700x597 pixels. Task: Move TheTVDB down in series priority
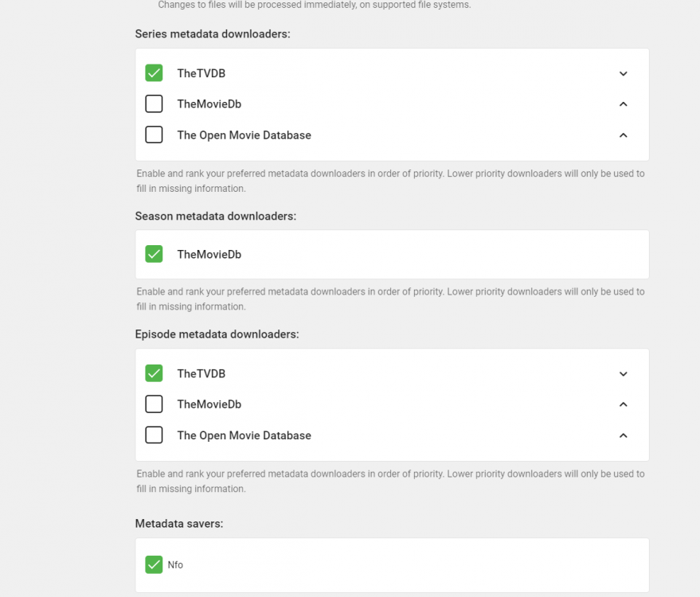624,73
